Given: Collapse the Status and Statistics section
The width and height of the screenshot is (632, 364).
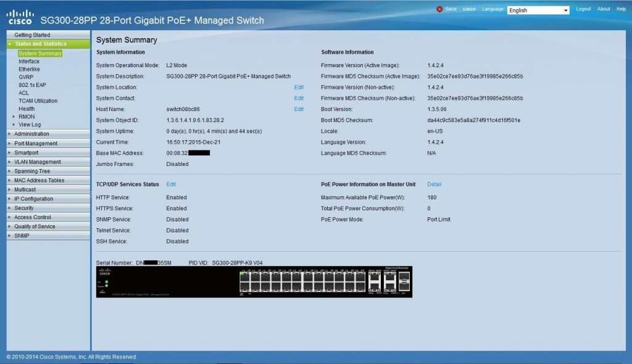Looking at the screenshot, I should (x=48, y=44).
